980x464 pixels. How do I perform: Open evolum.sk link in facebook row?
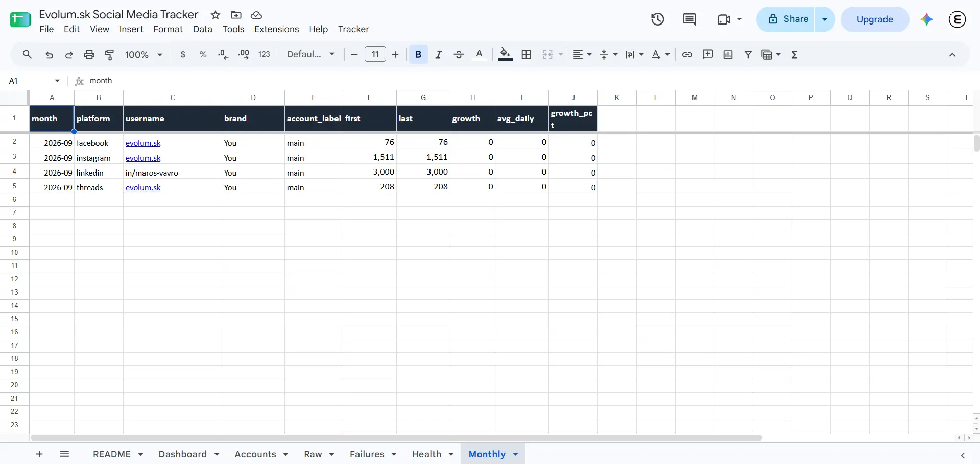click(143, 143)
